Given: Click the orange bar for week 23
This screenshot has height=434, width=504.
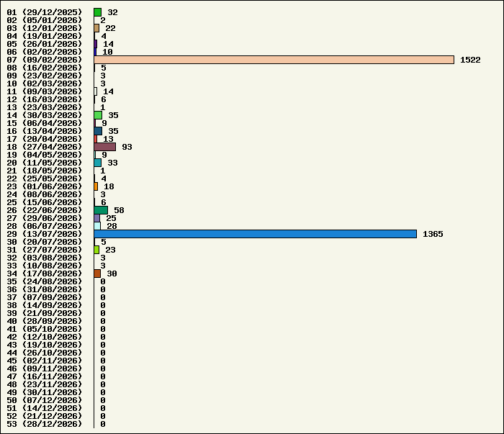Looking at the screenshot, I should [96, 186].
